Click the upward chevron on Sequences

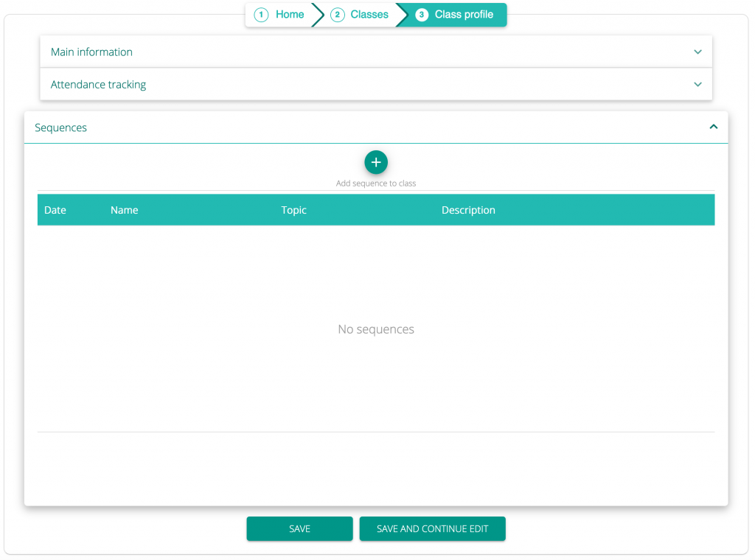coord(713,126)
